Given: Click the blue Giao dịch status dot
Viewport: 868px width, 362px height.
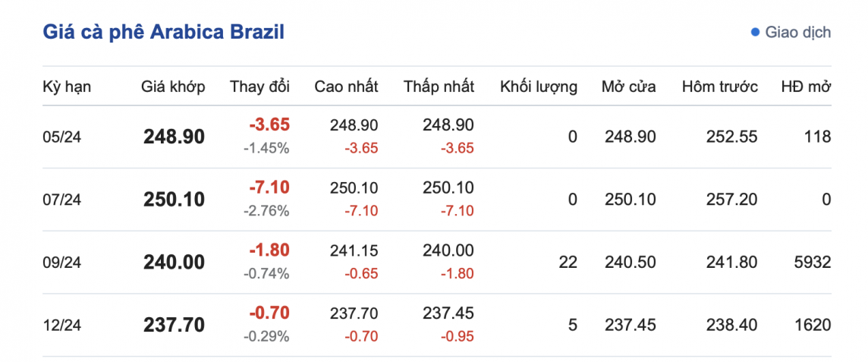Looking at the screenshot, I should click(x=755, y=33).
